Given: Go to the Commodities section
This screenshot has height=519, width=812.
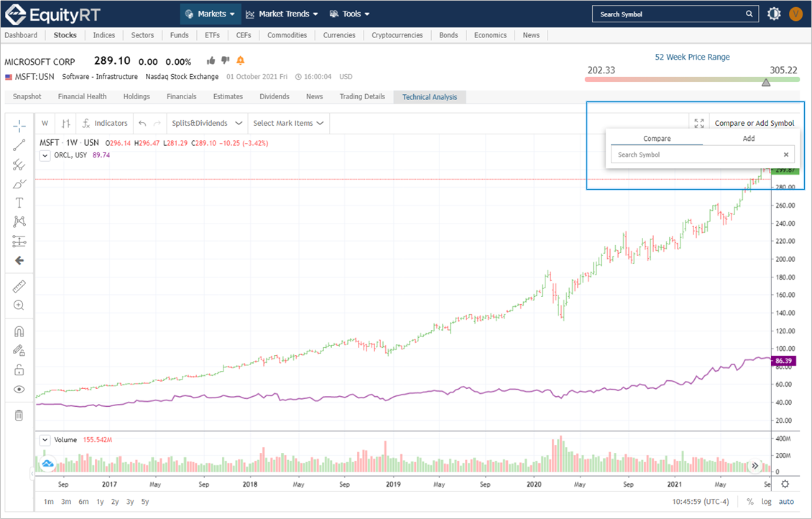Looking at the screenshot, I should 287,35.
